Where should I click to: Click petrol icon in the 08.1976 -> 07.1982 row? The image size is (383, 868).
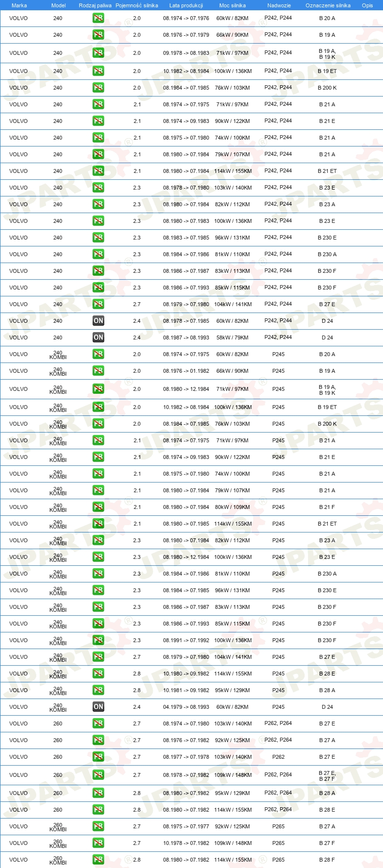click(x=98, y=740)
